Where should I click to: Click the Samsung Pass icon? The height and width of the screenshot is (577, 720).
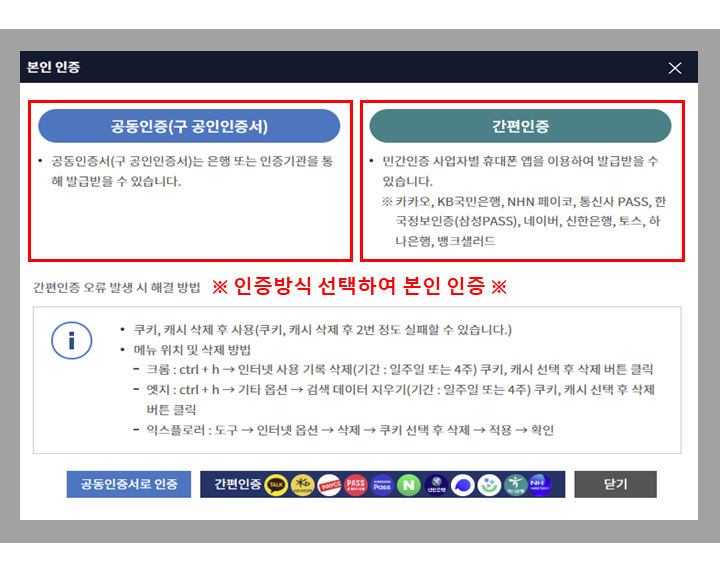(382, 485)
